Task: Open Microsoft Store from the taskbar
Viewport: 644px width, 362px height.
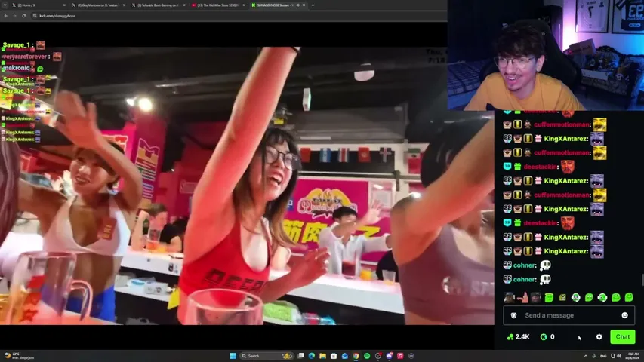Action: tap(334, 356)
